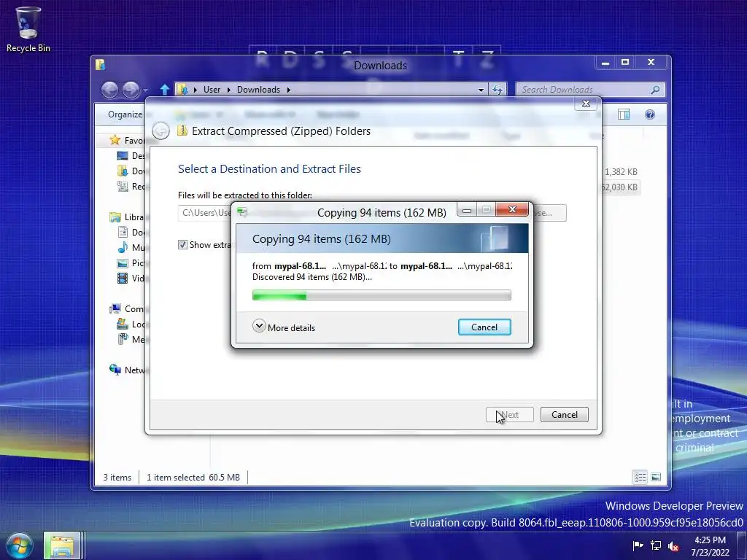This screenshot has height=560, width=747.
Task: Open the Organize menu
Action: point(124,114)
